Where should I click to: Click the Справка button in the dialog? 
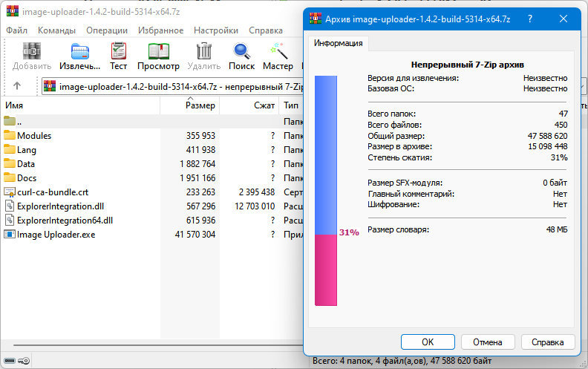pos(547,342)
